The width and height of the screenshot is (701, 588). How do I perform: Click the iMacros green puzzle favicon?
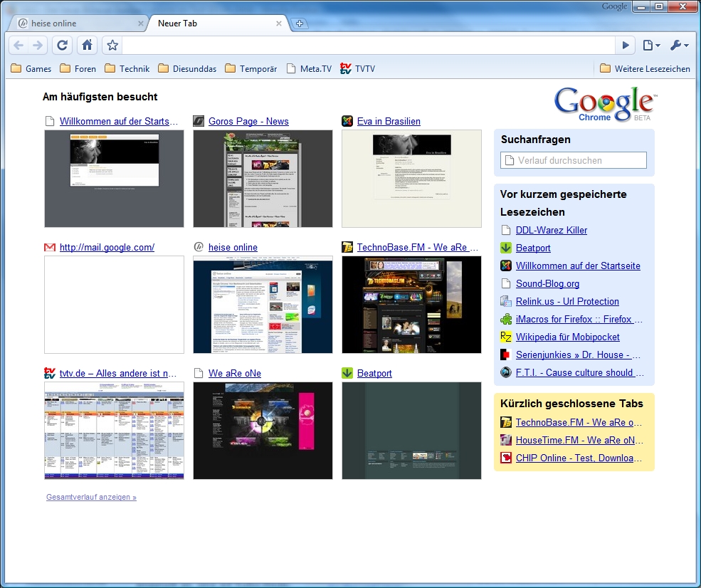click(505, 319)
